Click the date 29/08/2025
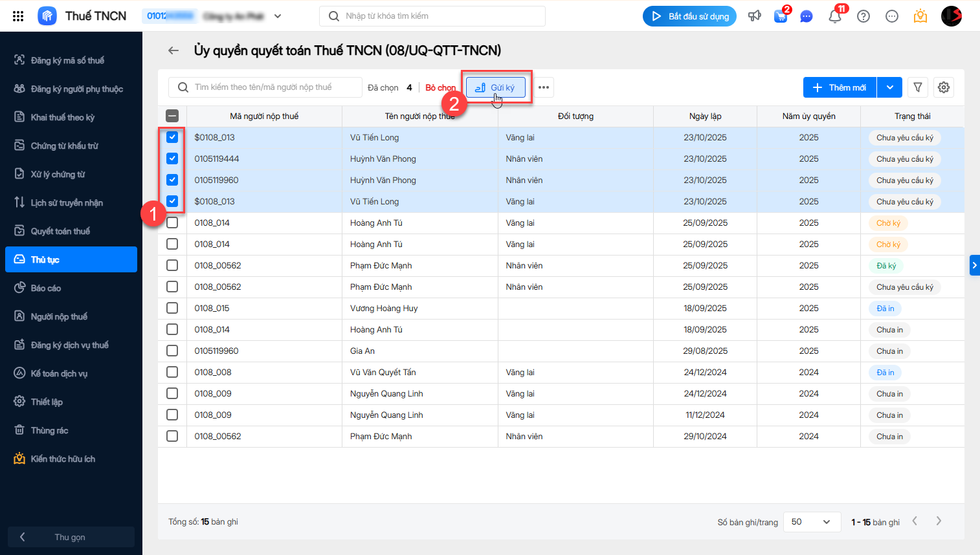 pyautogui.click(x=706, y=351)
